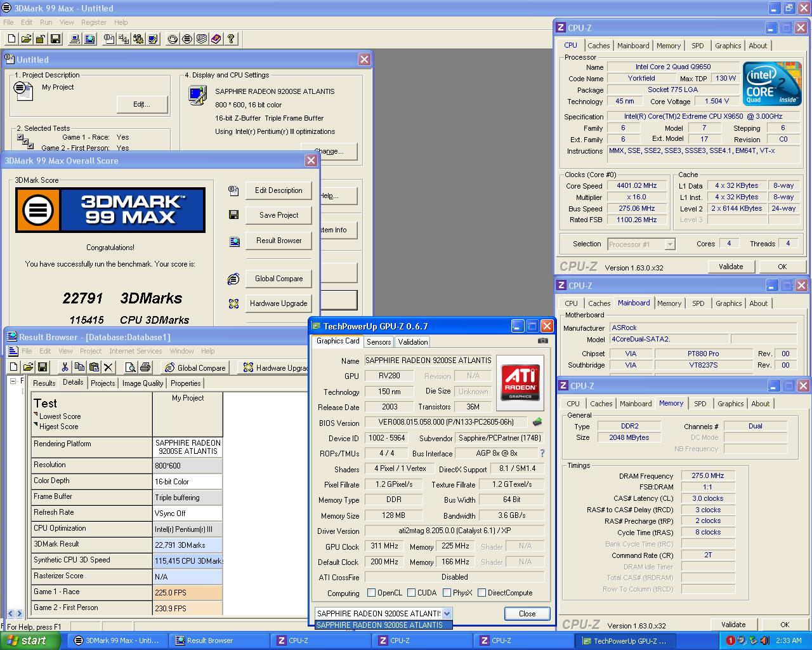The height and width of the screenshot is (650, 812).
Task: Open Internet Services menu in Result Browser
Action: [136, 351]
